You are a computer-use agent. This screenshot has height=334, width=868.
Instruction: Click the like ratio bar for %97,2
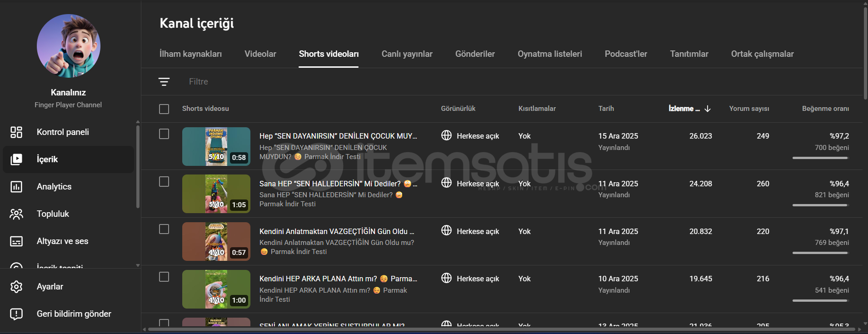[x=820, y=158]
